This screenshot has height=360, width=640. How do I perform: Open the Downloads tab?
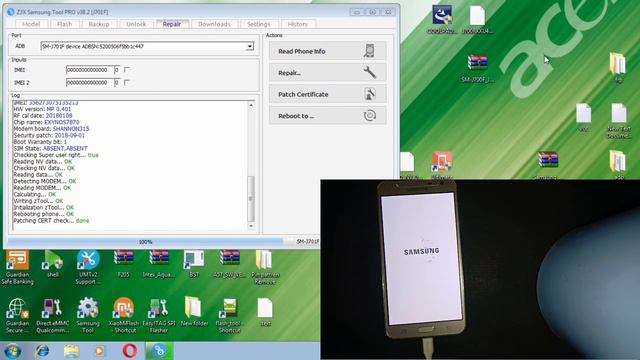coord(214,24)
